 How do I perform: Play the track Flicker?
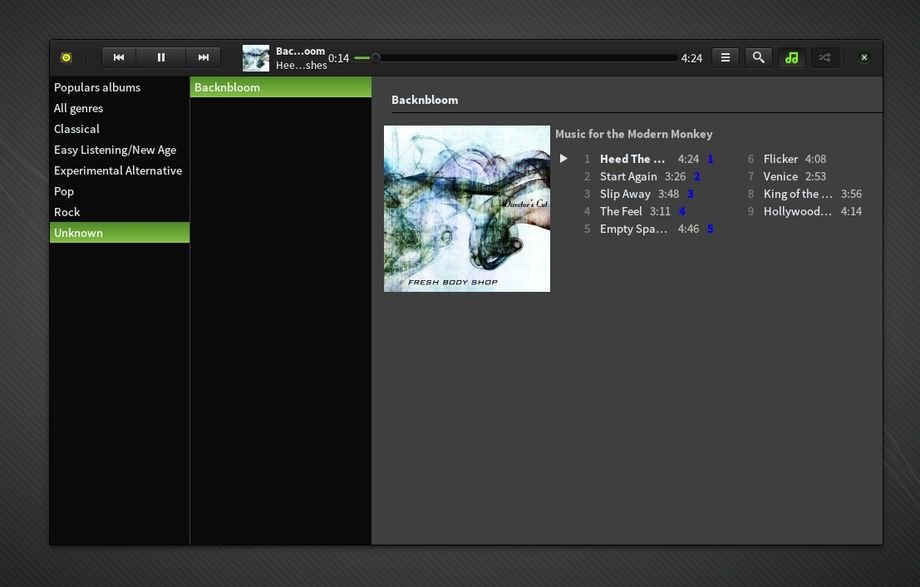pos(780,159)
